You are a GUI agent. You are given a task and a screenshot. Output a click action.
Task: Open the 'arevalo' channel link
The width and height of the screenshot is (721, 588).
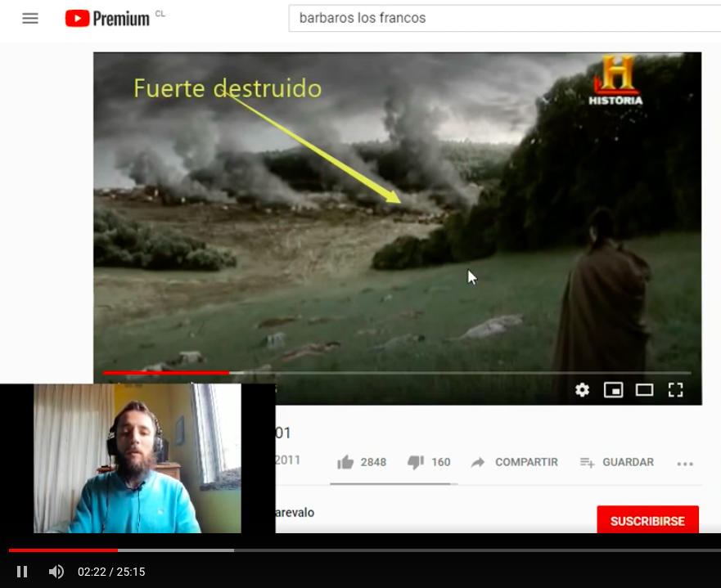pos(295,513)
